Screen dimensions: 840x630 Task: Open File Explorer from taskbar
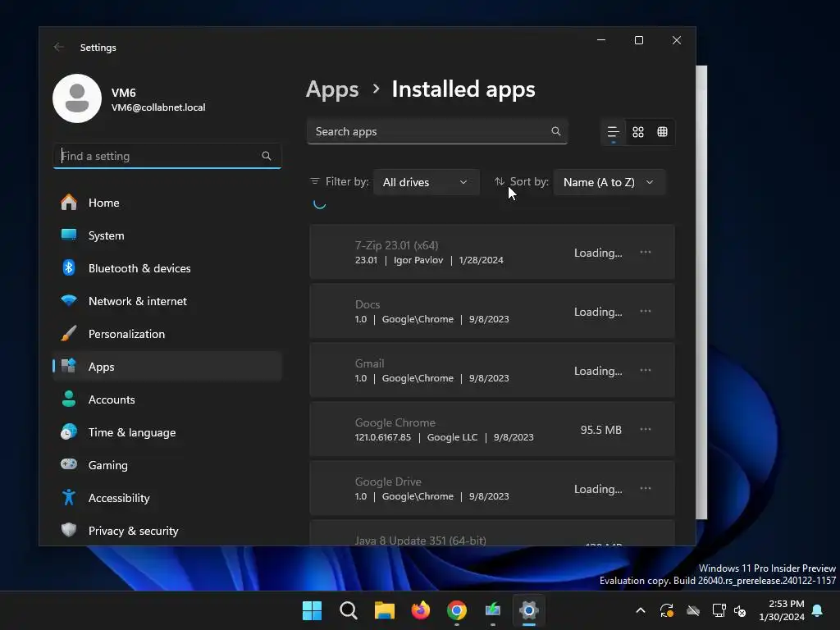[384, 610]
